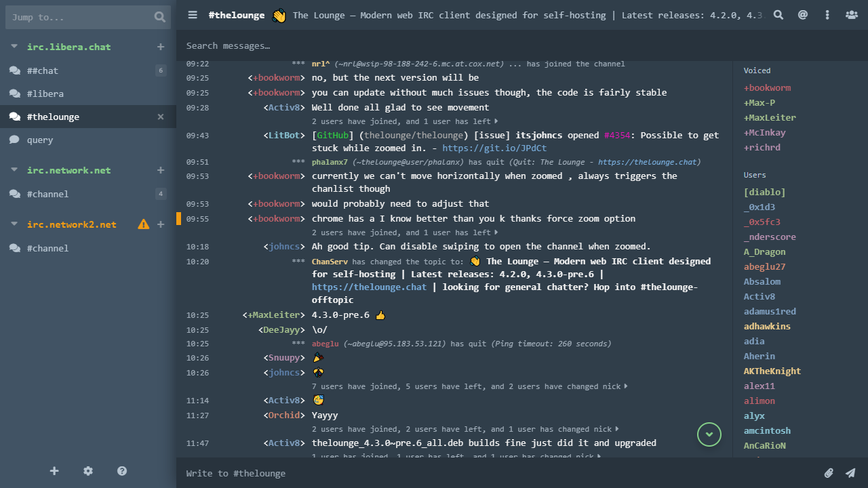Screen dimensions: 868x488
Task: Expand '2 users have joined, 2 users' summary
Action: 465,430
